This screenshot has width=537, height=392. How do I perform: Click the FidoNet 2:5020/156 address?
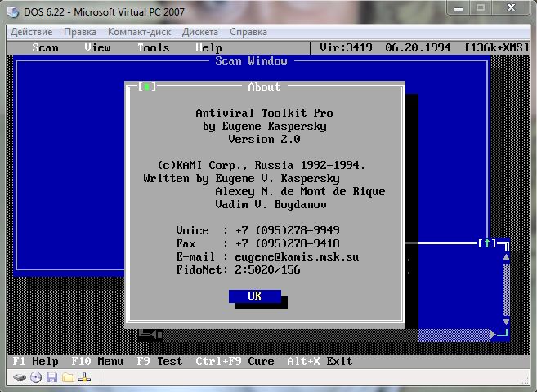click(238, 269)
